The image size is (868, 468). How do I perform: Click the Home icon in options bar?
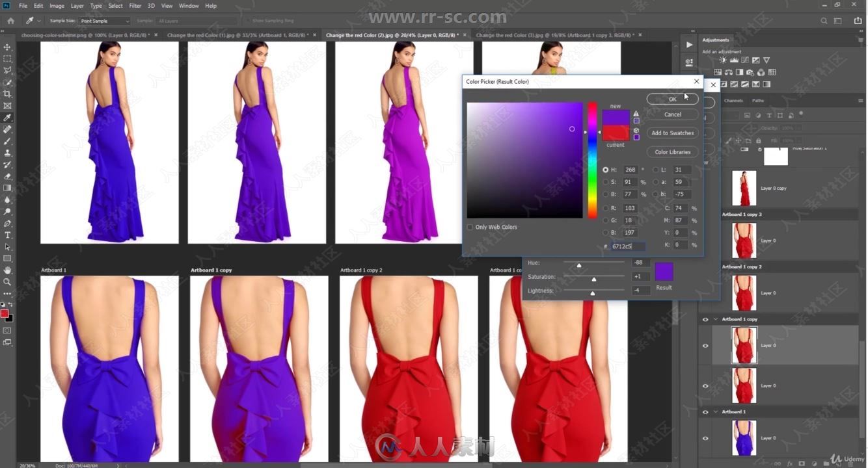[x=10, y=21]
